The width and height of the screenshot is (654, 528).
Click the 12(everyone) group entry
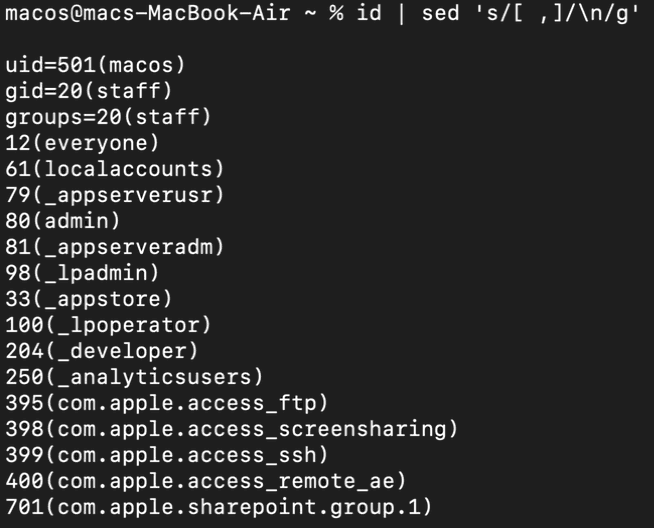click(x=82, y=143)
